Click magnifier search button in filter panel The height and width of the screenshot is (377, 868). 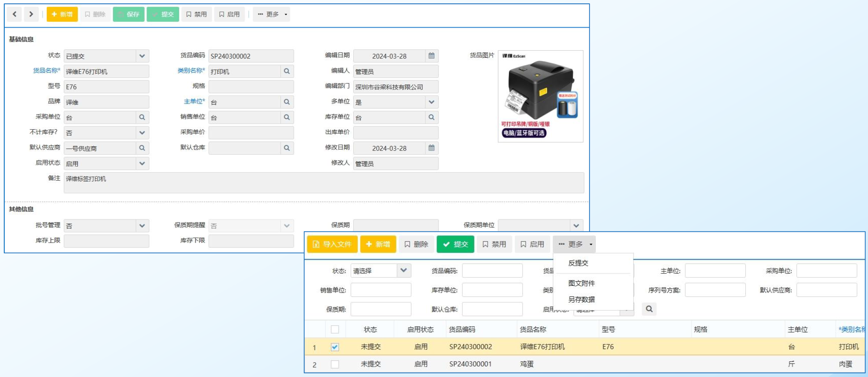click(x=649, y=309)
